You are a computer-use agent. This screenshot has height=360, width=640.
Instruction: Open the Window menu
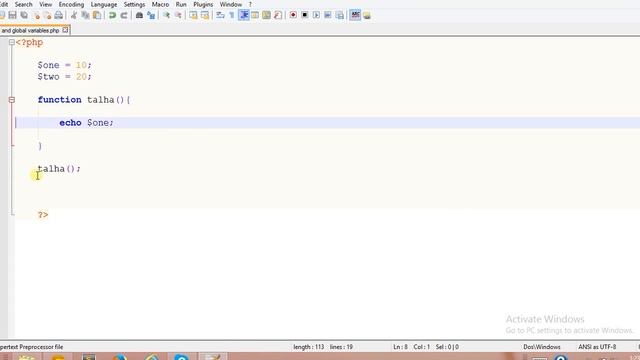point(231,4)
